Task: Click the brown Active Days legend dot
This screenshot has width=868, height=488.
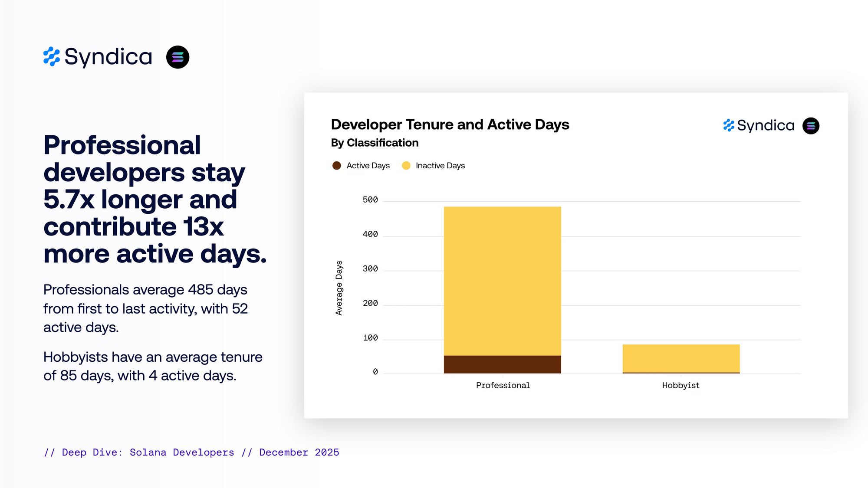Action: pos(336,166)
